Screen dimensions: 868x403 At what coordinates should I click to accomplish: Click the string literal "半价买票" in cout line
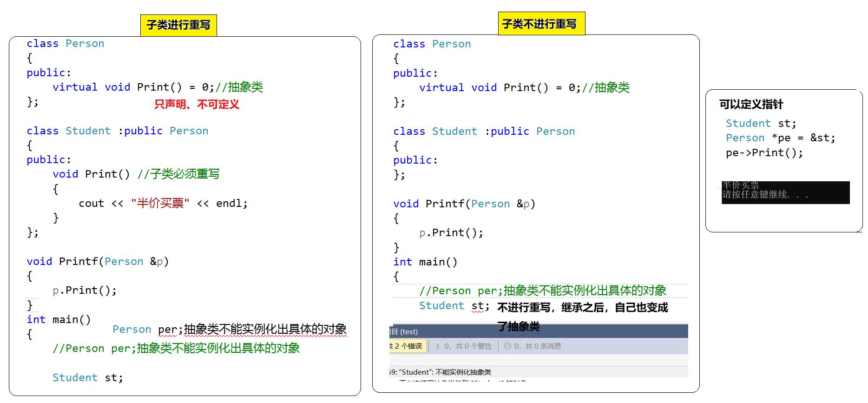tap(160, 203)
